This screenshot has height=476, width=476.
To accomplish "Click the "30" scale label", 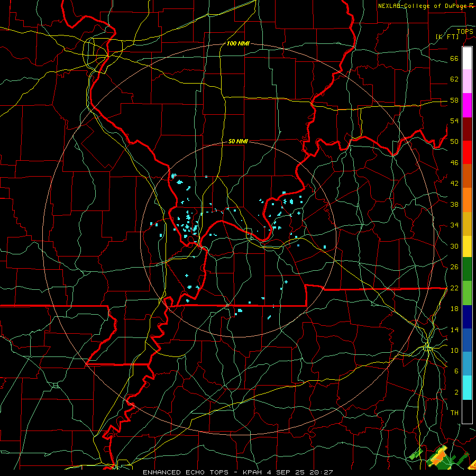I will tap(454, 246).
